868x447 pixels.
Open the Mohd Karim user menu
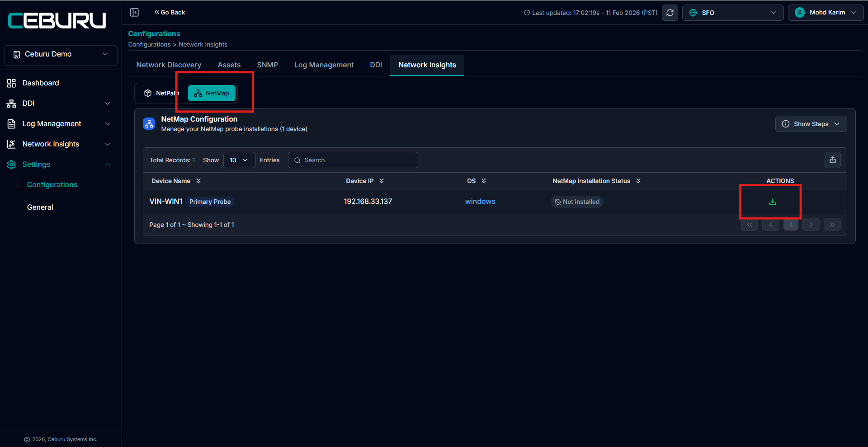tap(826, 13)
